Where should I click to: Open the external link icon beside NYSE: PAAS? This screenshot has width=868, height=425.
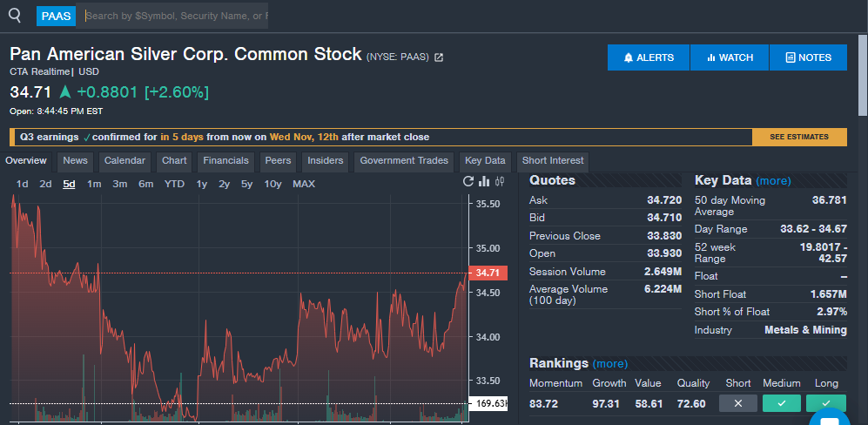[439, 57]
